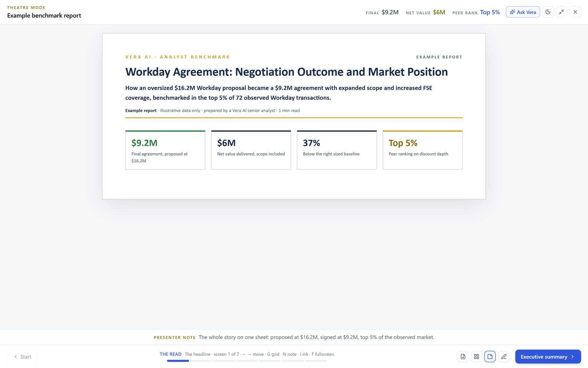
Task: Click the presenter note text
Action: [316, 337]
